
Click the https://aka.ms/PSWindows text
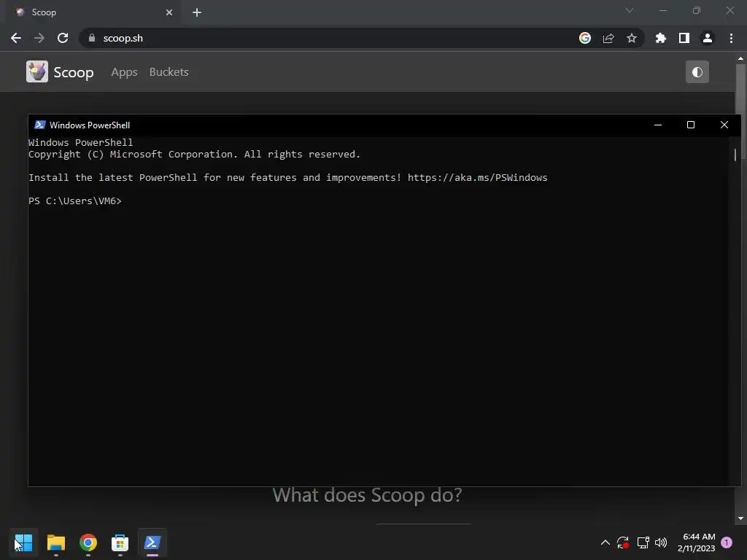[x=477, y=178]
